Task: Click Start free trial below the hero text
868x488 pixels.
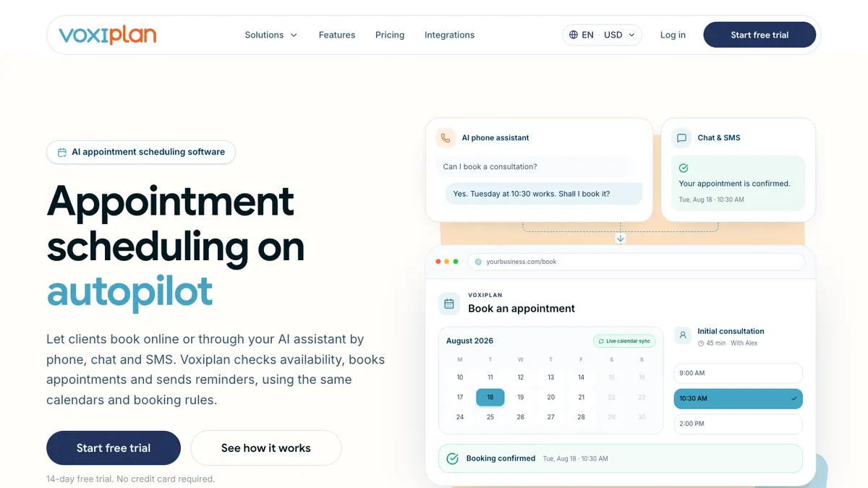Action: pyautogui.click(x=114, y=448)
